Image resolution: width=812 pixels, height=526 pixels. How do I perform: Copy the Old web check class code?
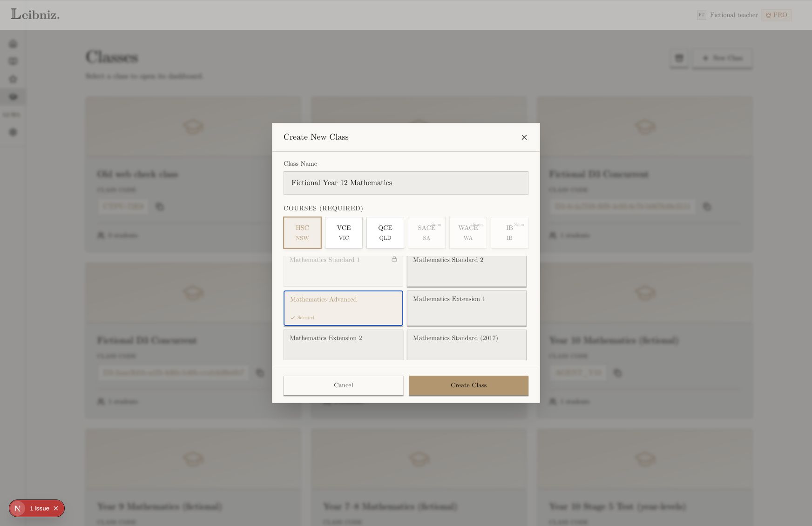click(x=160, y=207)
